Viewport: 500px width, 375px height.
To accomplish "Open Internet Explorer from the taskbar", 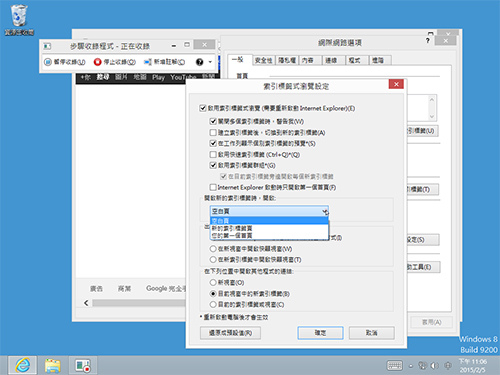I will coord(23,365).
